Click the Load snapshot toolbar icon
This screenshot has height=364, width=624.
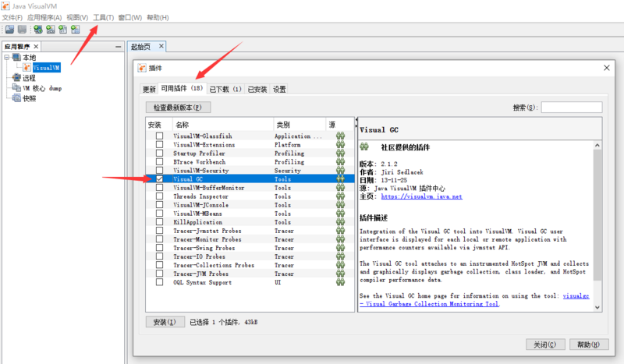point(9,29)
